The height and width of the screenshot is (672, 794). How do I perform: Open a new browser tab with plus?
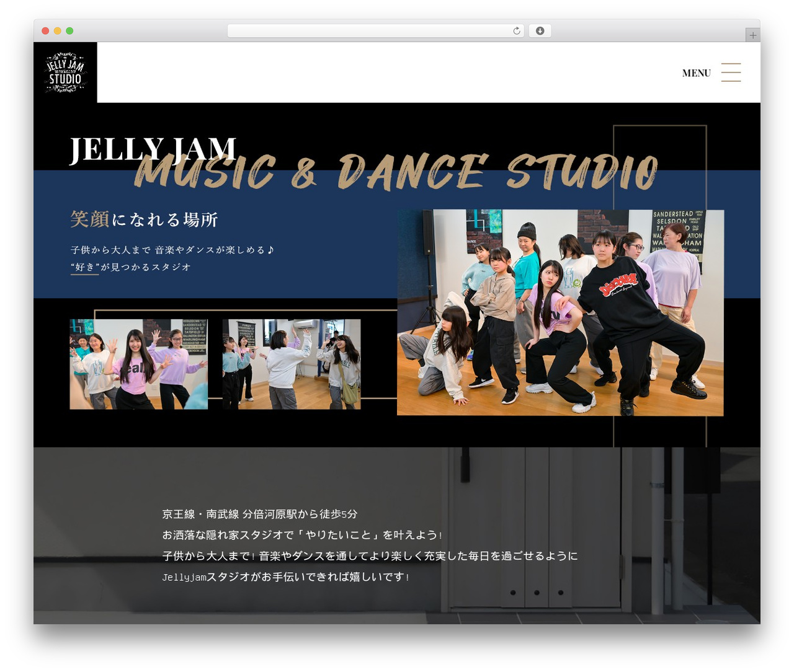point(752,35)
